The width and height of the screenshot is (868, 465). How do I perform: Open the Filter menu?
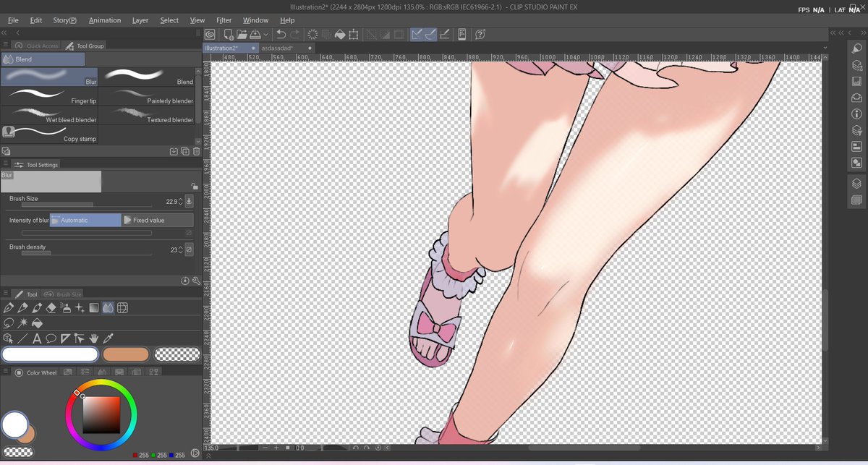pos(224,20)
